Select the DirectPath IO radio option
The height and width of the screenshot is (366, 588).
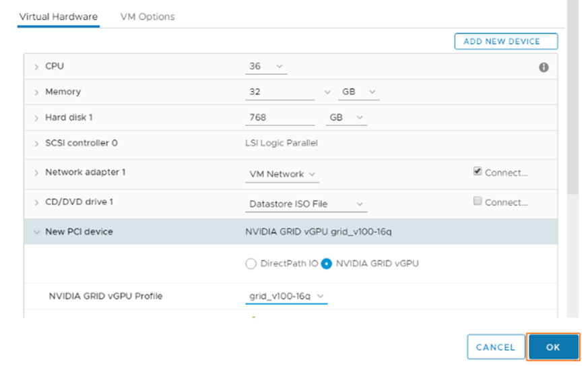pyautogui.click(x=251, y=264)
